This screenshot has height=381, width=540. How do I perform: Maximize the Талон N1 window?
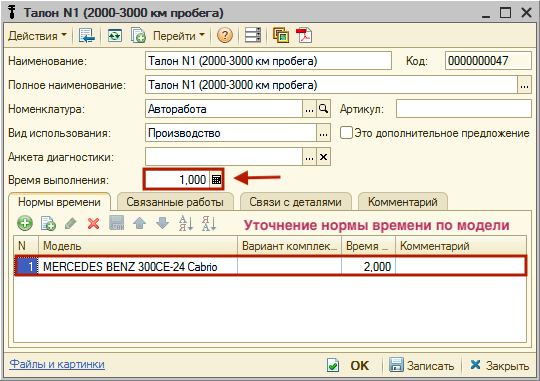(x=506, y=13)
